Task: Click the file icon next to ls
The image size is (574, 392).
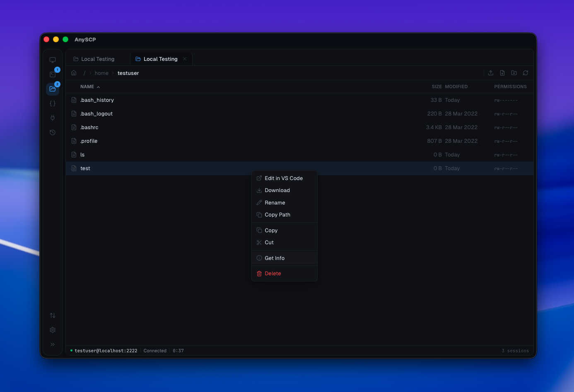Action: [x=74, y=155]
